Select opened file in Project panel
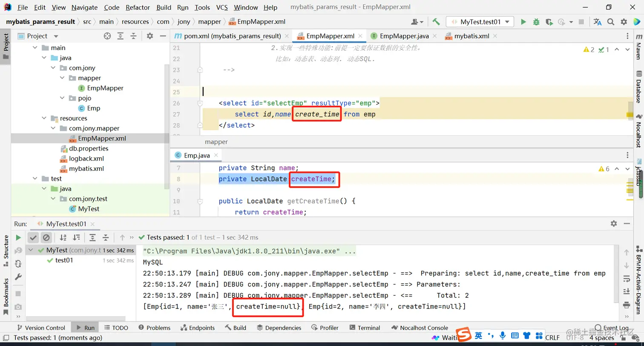The image size is (644, 346). [107, 36]
